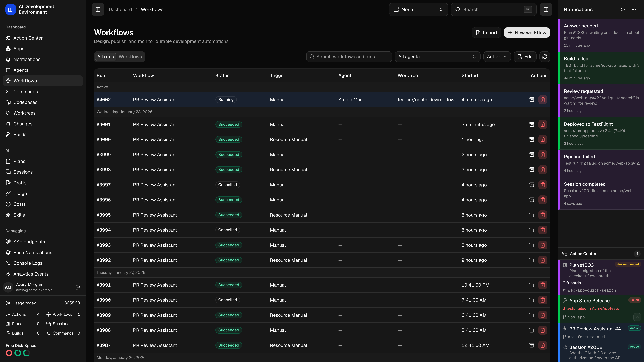Open SSE Endpoints in the sidebar
644x362 pixels.
43,242
